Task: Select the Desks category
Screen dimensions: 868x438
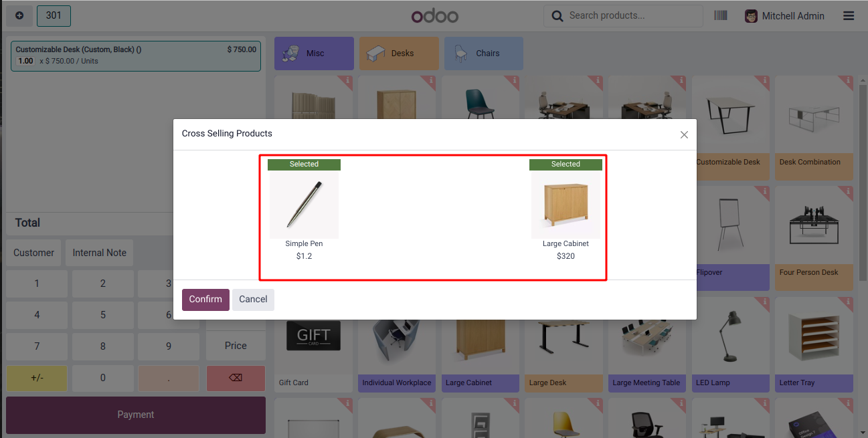Action: click(399, 53)
